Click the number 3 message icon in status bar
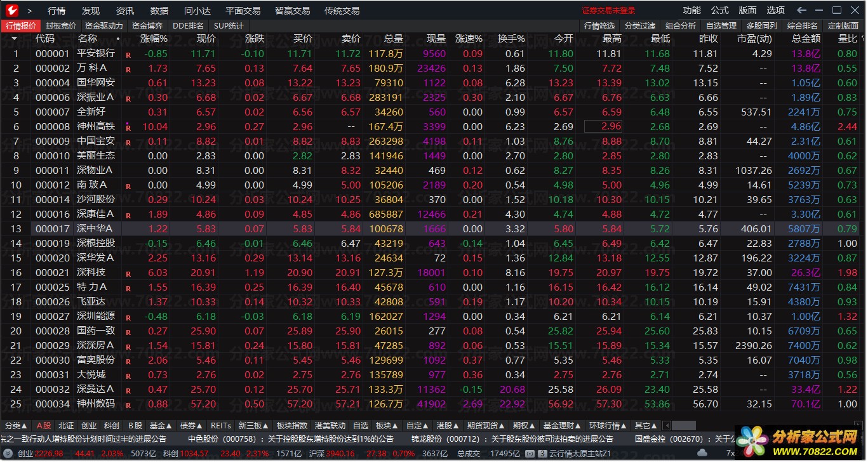868x462 pixels. (543, 454)
